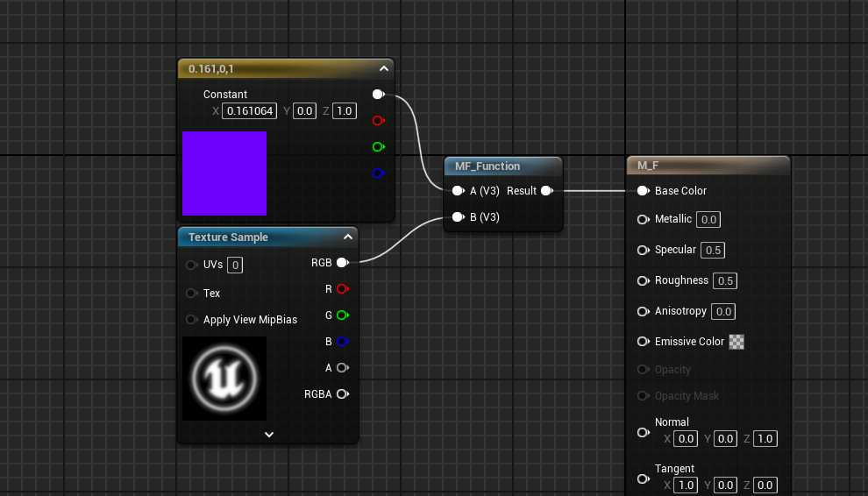Click the MF_Function A (V3) input pin
Image resolution: width=868 pixels, height=496 pixels.
tap(459, 190)
